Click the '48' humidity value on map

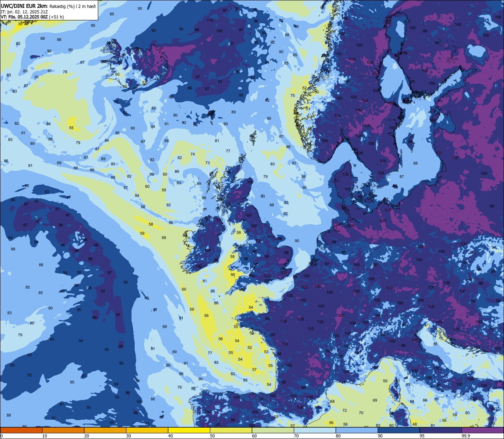[415, 424]
